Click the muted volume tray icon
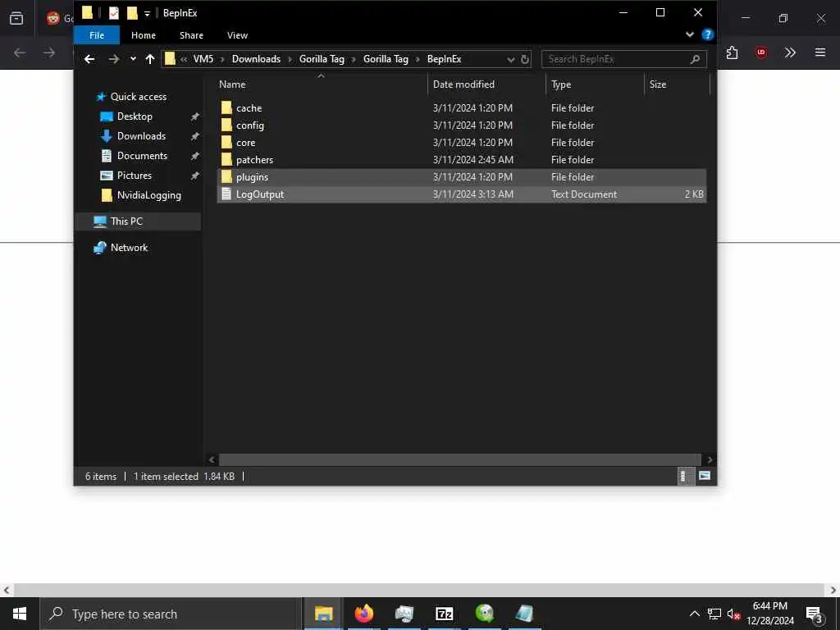 [733, 614]
